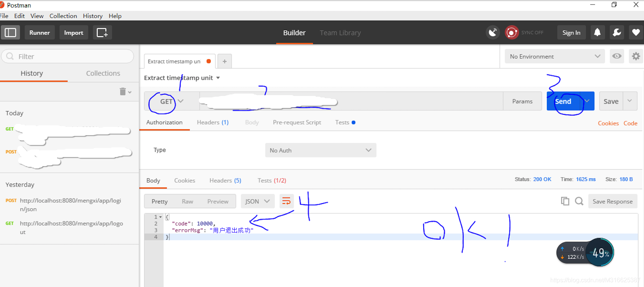Open the response Tests (1/2) tab
Viewport: 644px width, 287px height.
click(x=272, y=181)
